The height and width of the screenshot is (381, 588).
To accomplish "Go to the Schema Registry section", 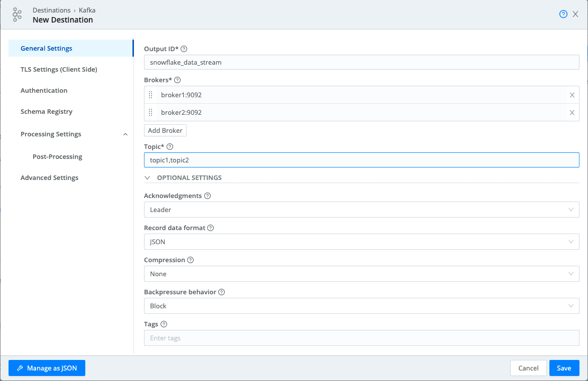I will click(x=46, y=112).
